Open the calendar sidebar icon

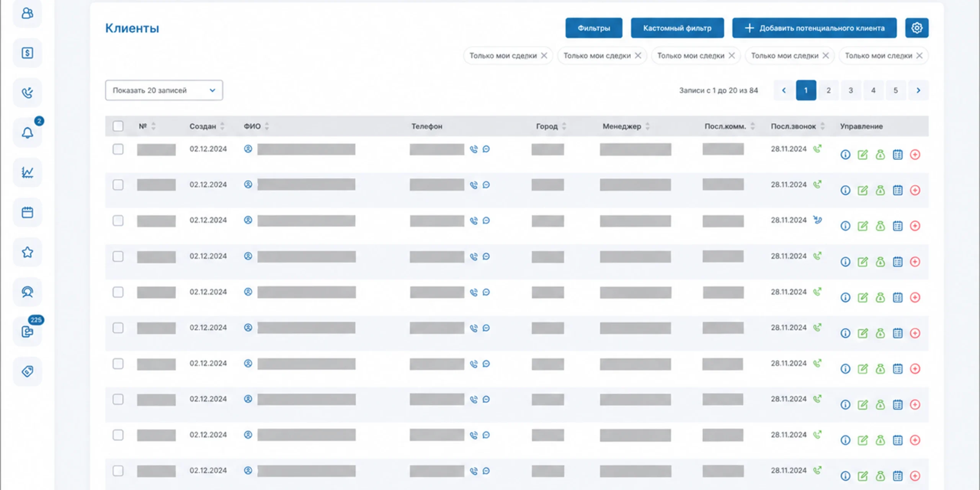click(27, 212)
